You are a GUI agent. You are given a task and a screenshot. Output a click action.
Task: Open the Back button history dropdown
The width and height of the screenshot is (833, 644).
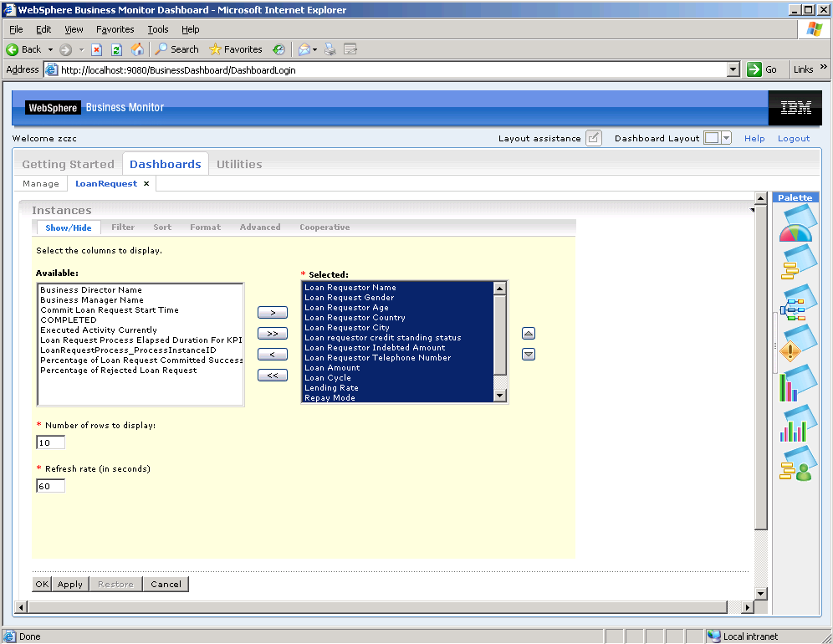(50, 49)
